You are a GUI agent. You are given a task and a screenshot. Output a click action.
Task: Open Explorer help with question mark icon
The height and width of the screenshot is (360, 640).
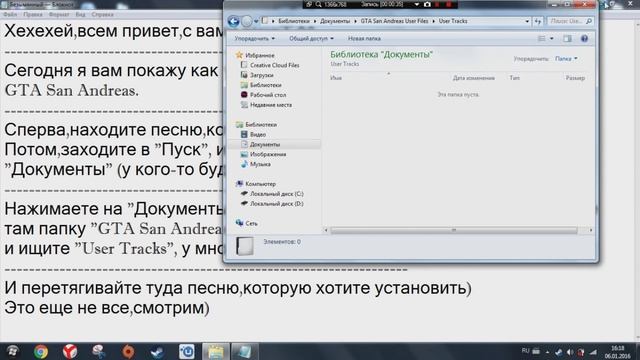click(x=584, y=38)
